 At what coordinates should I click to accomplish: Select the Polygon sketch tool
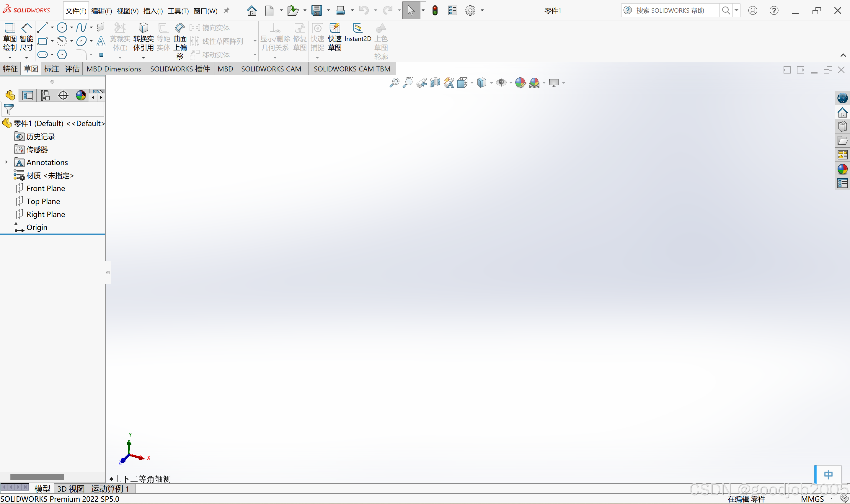(62, 54)
